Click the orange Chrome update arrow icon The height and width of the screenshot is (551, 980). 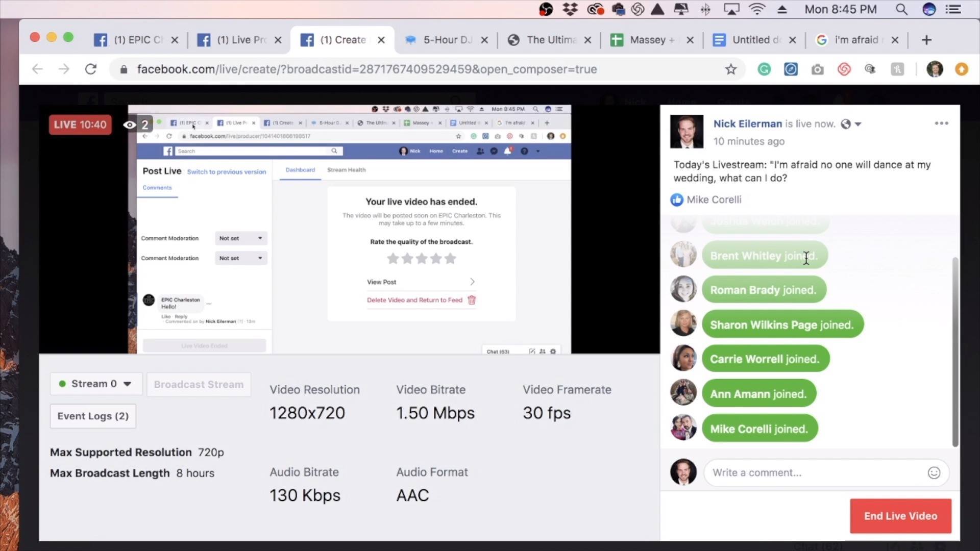point(962,69)
